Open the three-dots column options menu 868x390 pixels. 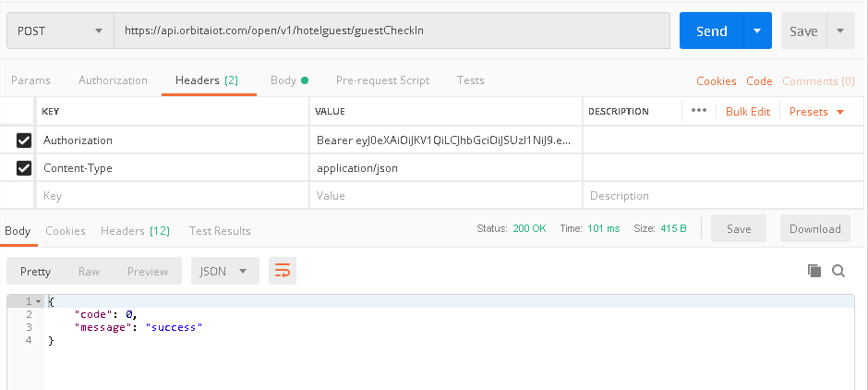click(698, 111)
